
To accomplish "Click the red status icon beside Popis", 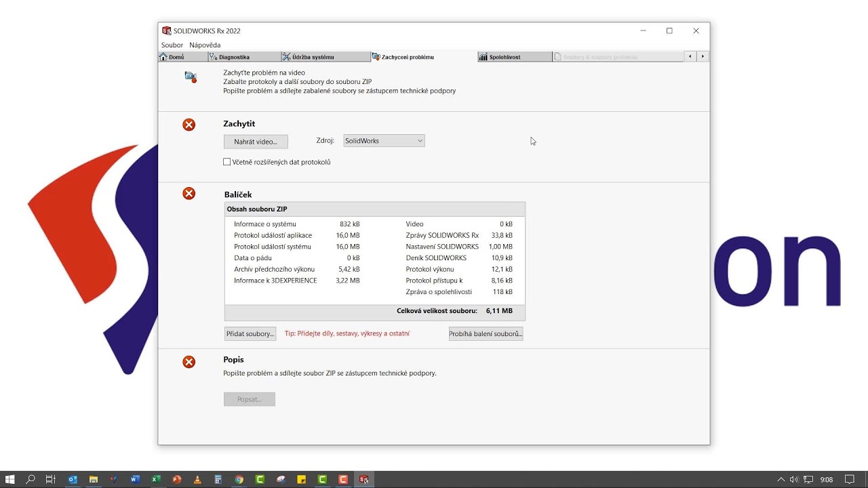I will coord(189,362).
